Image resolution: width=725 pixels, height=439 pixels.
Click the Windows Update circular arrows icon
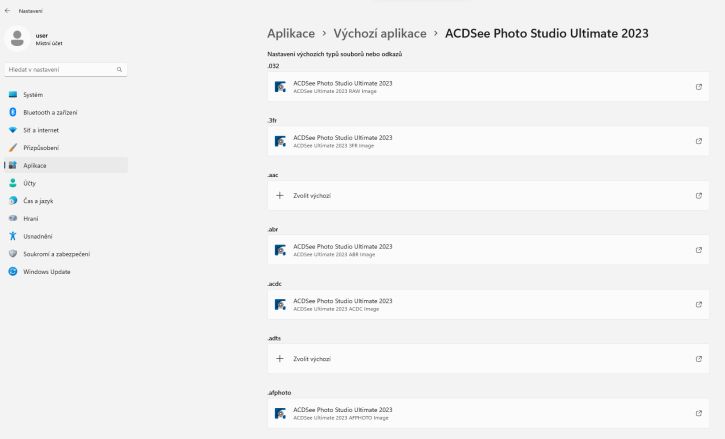pos(13,272)
